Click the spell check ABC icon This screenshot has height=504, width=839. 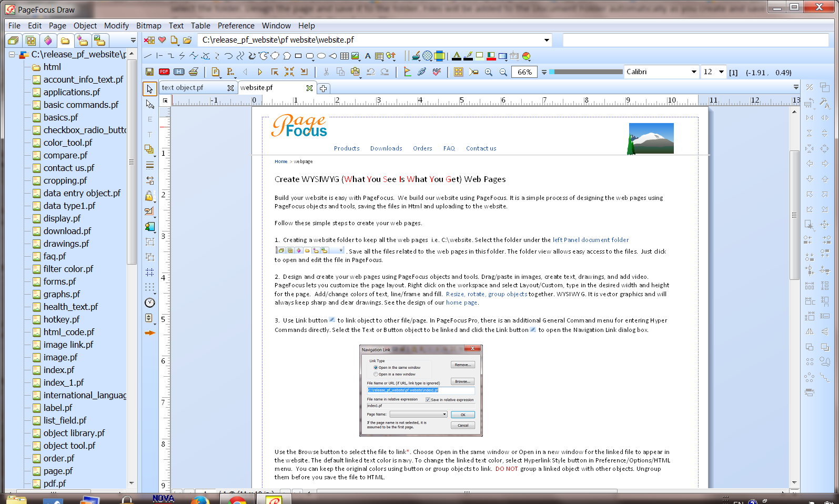click(437, 72)
